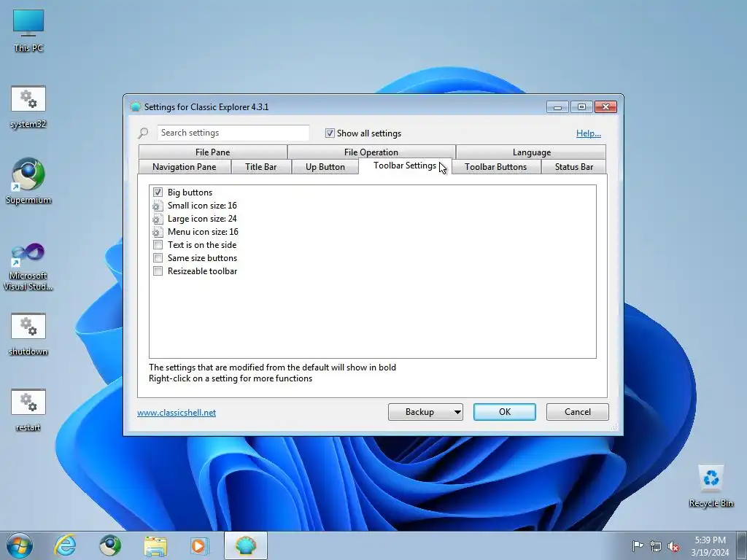
Task: Click the magnifier search icon in settings
Action: pyautogui.click(x=143, y=133)
